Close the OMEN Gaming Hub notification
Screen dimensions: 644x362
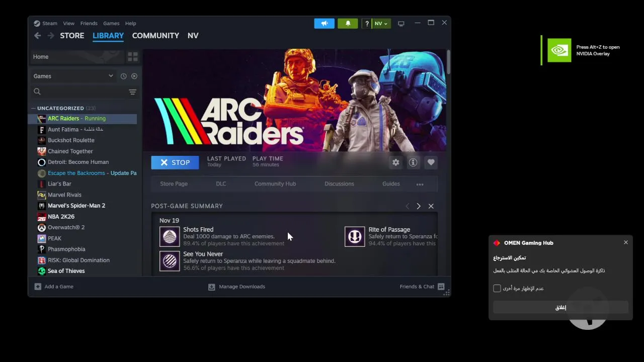626,242
